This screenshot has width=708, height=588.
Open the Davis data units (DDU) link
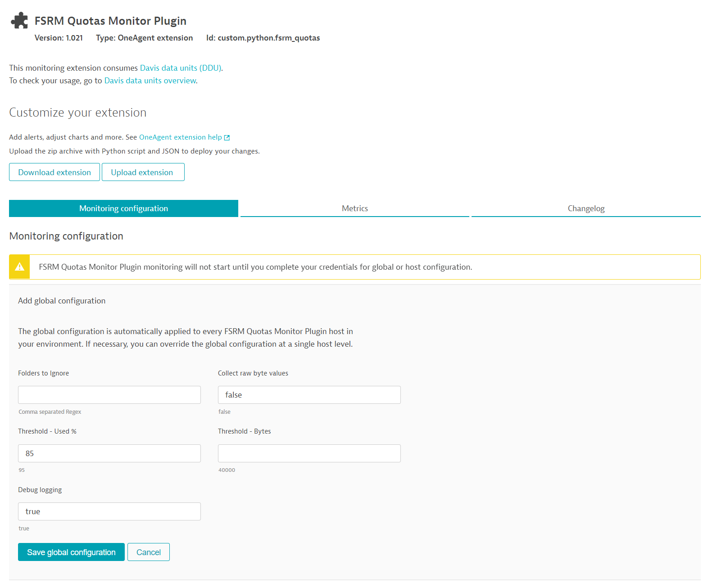tap(181, 68)
